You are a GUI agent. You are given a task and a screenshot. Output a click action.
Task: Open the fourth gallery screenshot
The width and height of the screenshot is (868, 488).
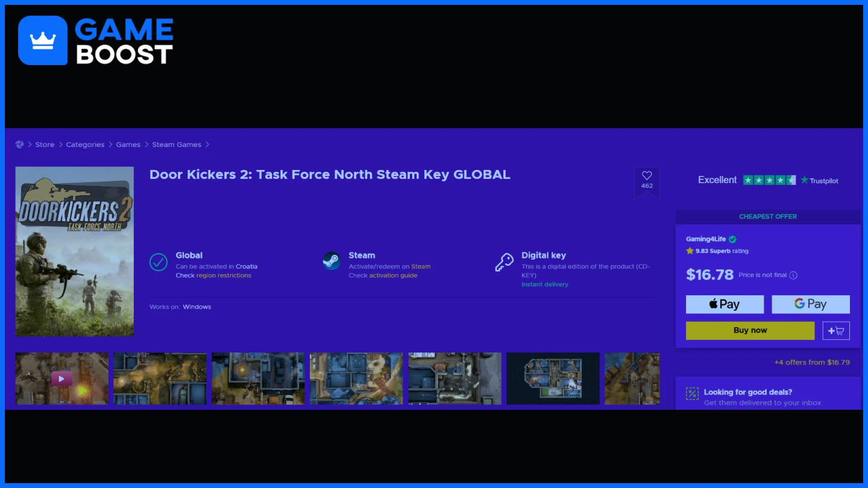356,378
